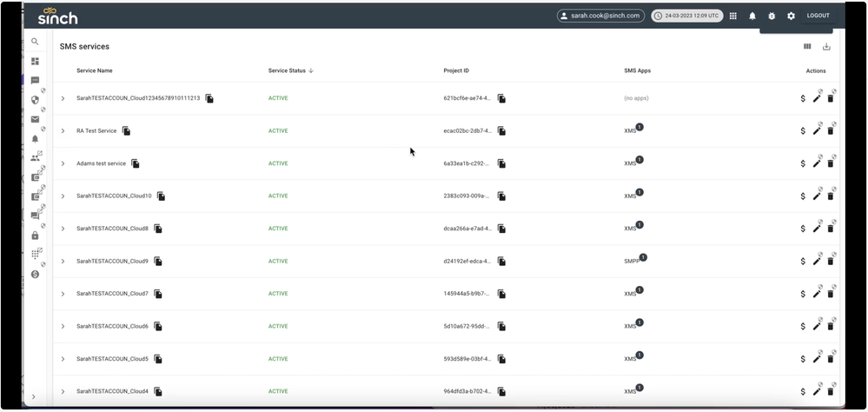The width and height of the screenshot is (868, 412).
Task: Sort by Service Name column header
Action: click(94, 71)
